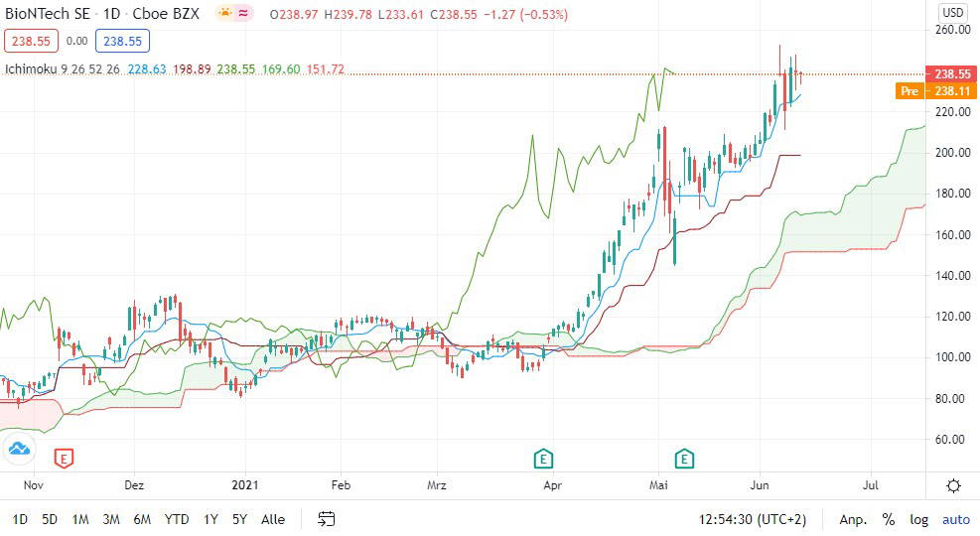Image resolution: width=980 pixels, height=536 pixels.
Task: Click the Ichimoku value 228.63
Action: click(147, 68)
